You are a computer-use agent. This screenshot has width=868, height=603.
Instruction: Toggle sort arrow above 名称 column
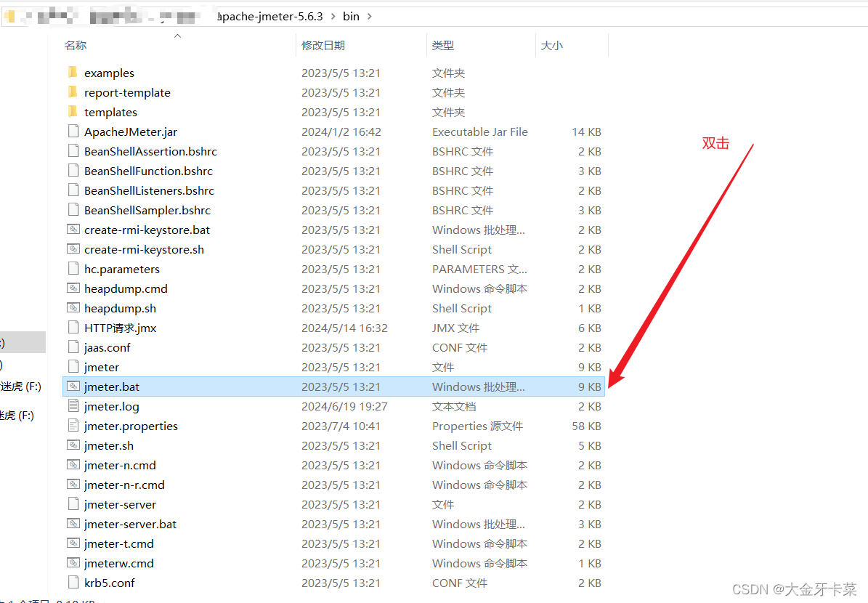pos(178,36)
